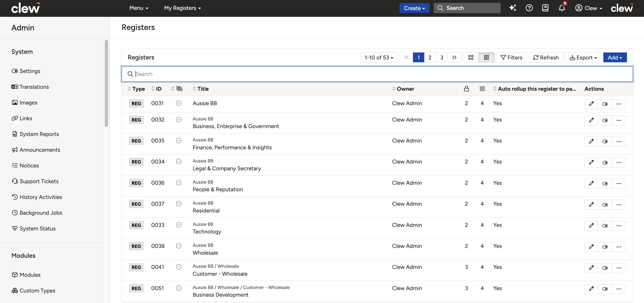Edit register 0038 Wholesale
Screen dimensions: 644x303
click(x=591, y=247)
